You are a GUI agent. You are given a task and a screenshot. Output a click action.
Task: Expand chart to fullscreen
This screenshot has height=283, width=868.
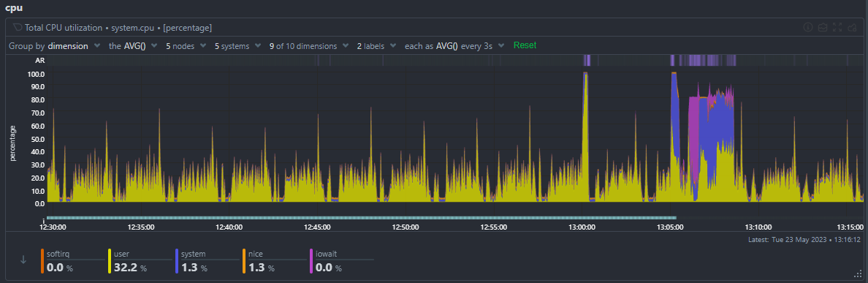[x=837, y=27]
